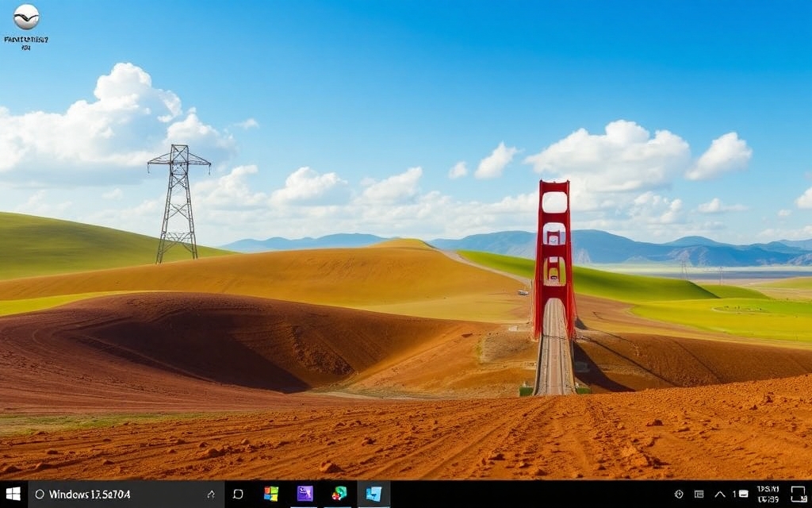812x508 pixels.
Task: Open the silver desktop shortcut icon
Action: pos(26,17)
